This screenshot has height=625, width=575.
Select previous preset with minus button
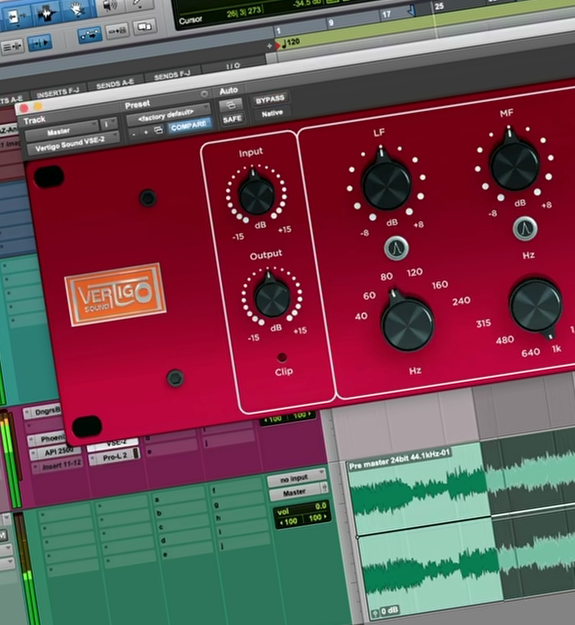tap(134, 135)
